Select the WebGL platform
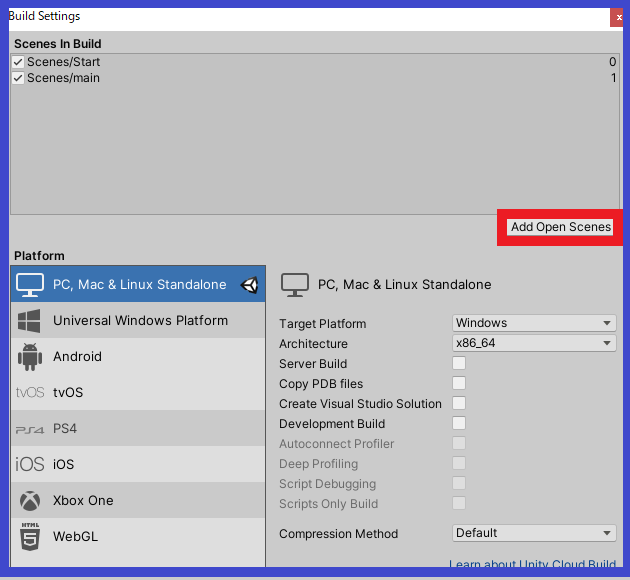The image size is (630, 580). [138, 536]
